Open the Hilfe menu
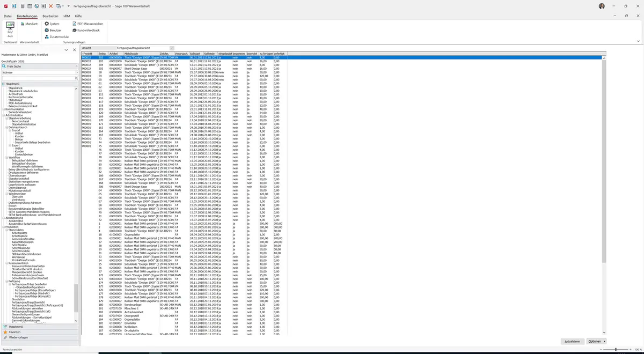This screenshot has width=644, height=354. click(x=78, y=17)
